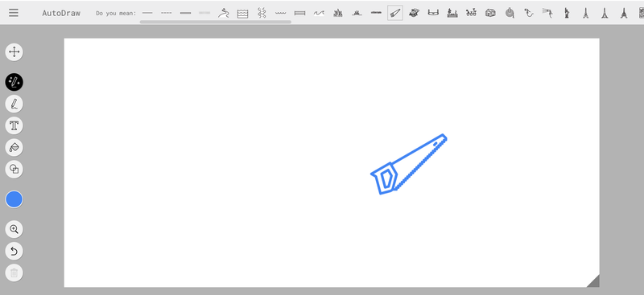Pick the small grass tuft suggestion

click(x=357, y=14)
